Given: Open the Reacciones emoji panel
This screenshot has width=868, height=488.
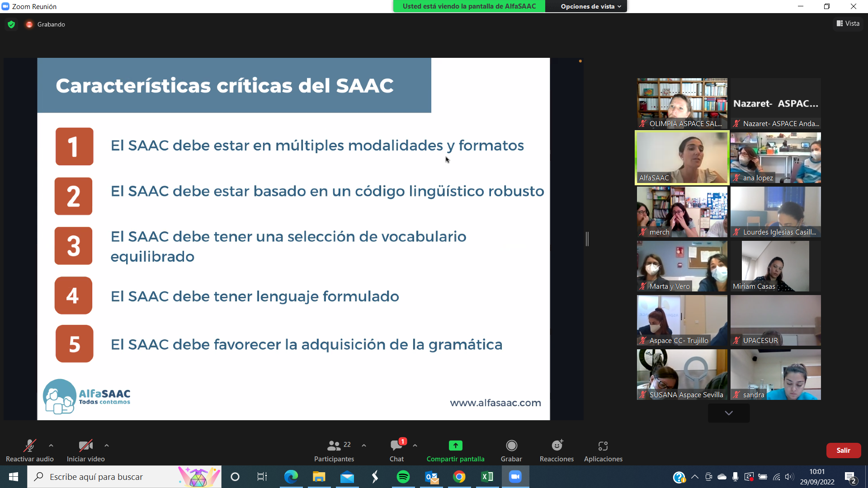Looking at the screenshot, I should (556, 450).
